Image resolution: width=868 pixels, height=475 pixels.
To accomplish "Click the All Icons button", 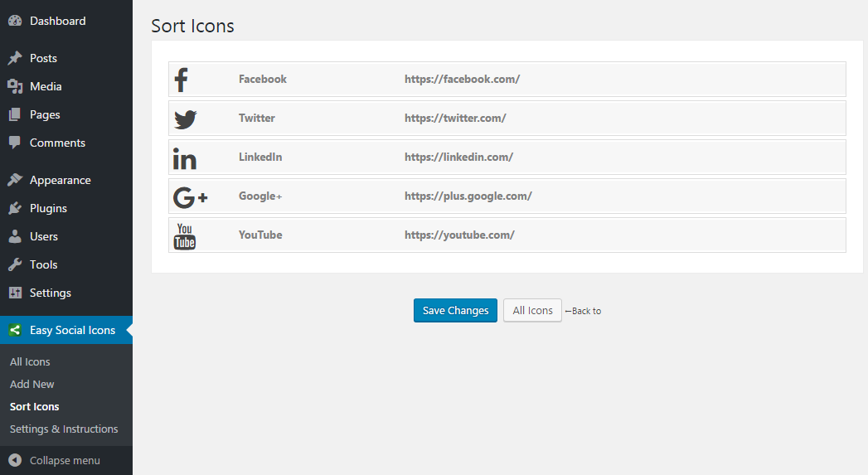I will pos(532,311).
